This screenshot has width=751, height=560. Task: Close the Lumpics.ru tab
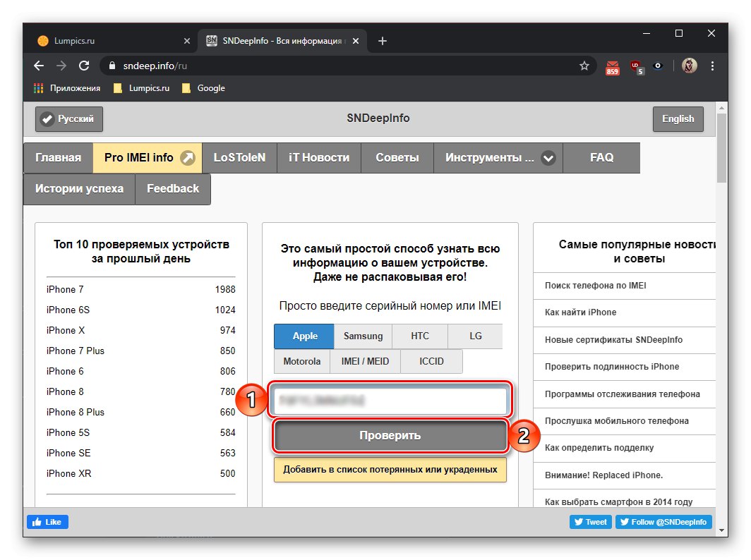pyautogui.click(x=187, y=41)
